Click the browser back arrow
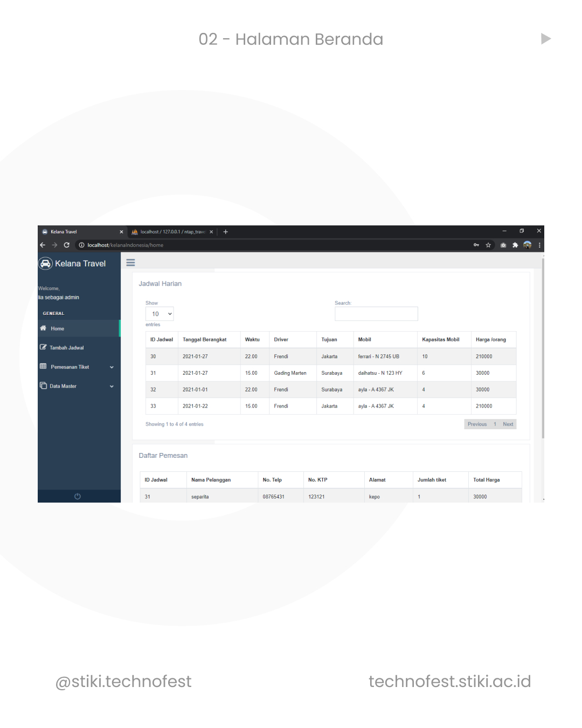 tap(43, 245)
